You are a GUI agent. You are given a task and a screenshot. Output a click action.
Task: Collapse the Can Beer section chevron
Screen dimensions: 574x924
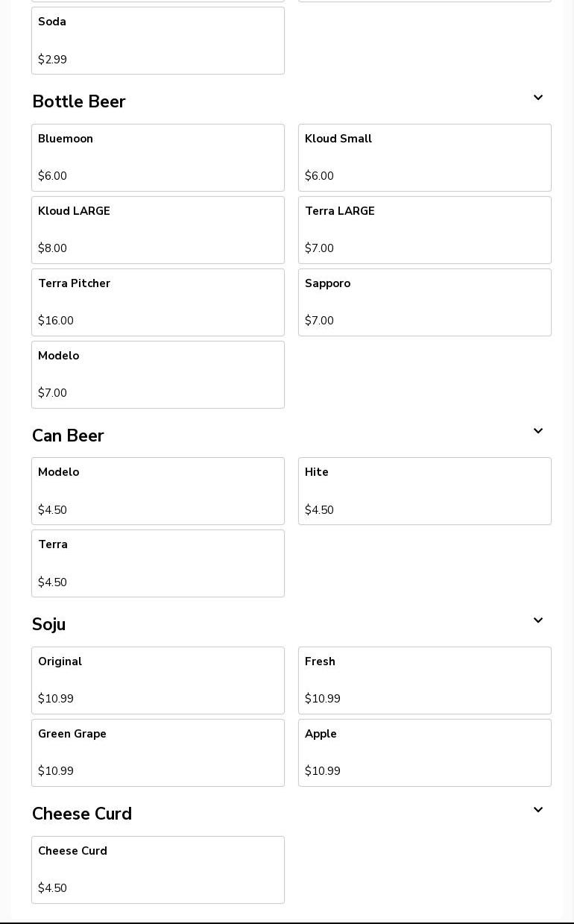[x=537, y=432]
